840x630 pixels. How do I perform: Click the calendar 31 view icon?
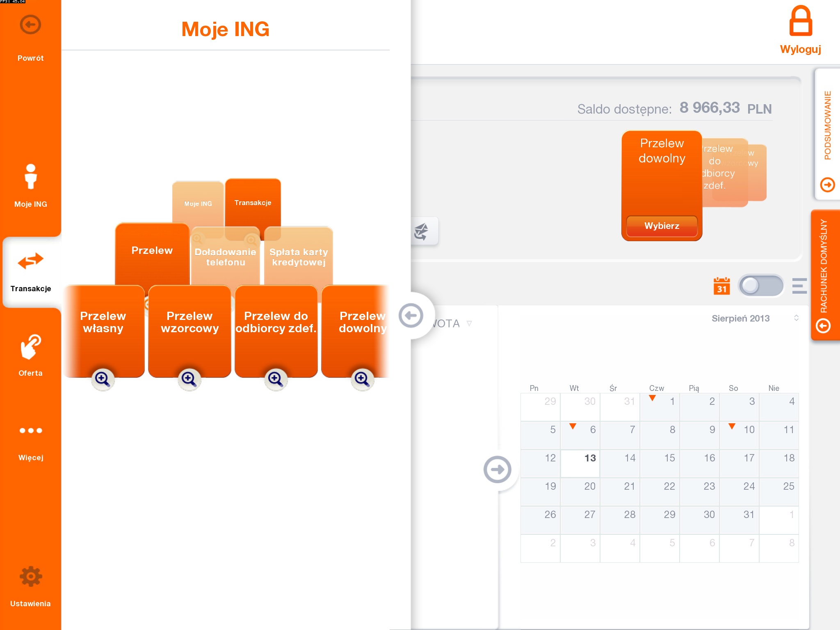pyautogui.click(x=721, y=286)
